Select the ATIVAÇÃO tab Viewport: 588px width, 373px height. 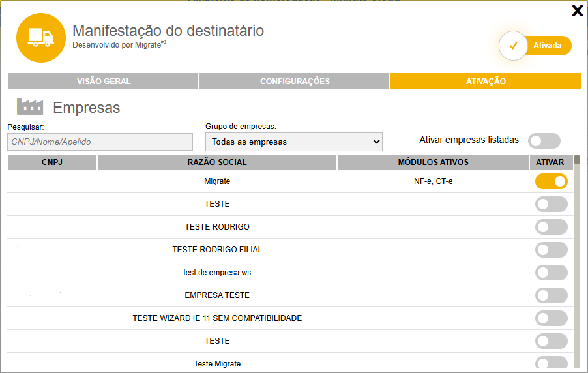pyautogui.click(x=486, y=82)
